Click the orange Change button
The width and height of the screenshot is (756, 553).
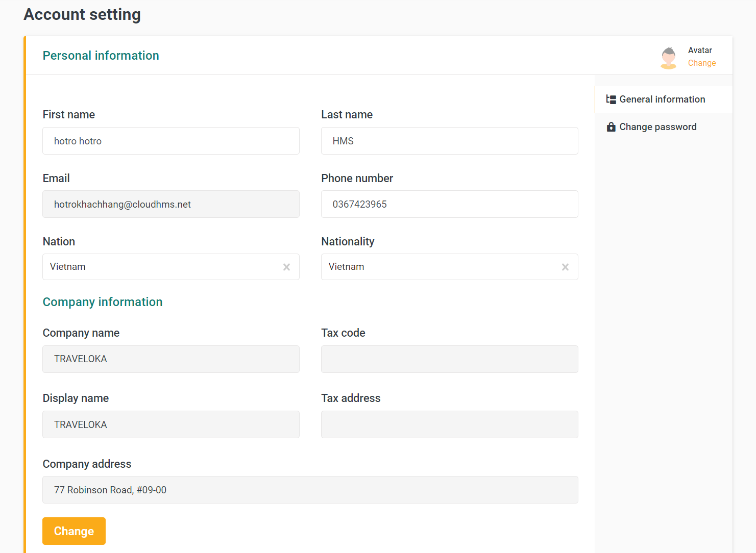[x=74, y=531]
